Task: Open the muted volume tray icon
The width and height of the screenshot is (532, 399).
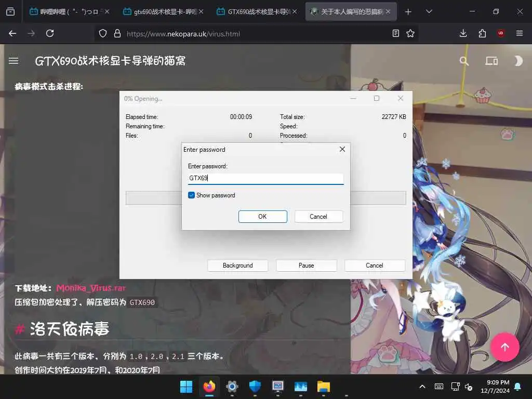Action: click(x=469, y=387)
